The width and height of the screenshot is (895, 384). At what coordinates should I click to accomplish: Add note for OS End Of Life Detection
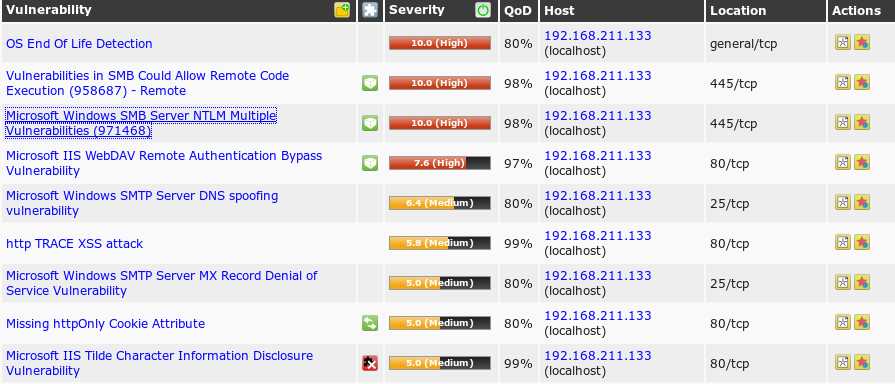pos(842,42)
